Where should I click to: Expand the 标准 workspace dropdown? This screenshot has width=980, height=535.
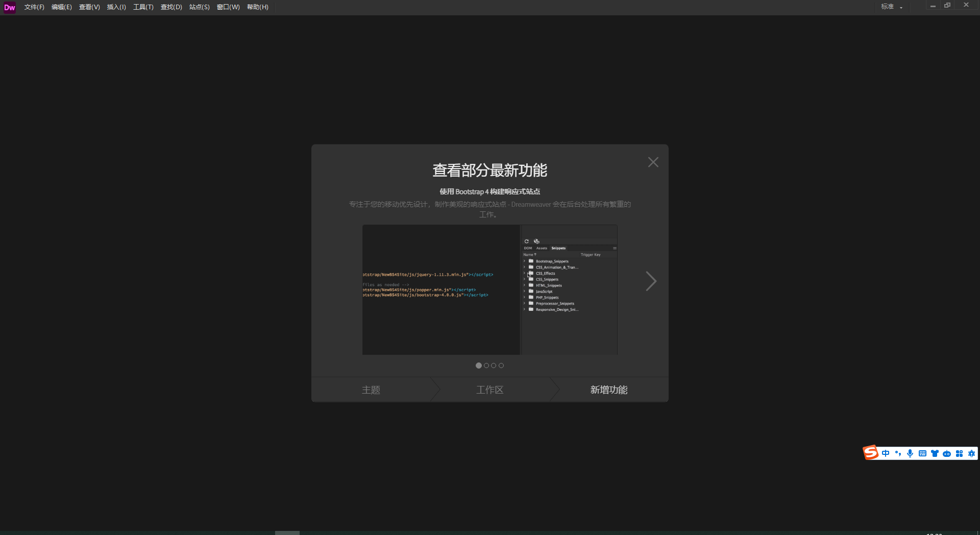click(892, 7)
